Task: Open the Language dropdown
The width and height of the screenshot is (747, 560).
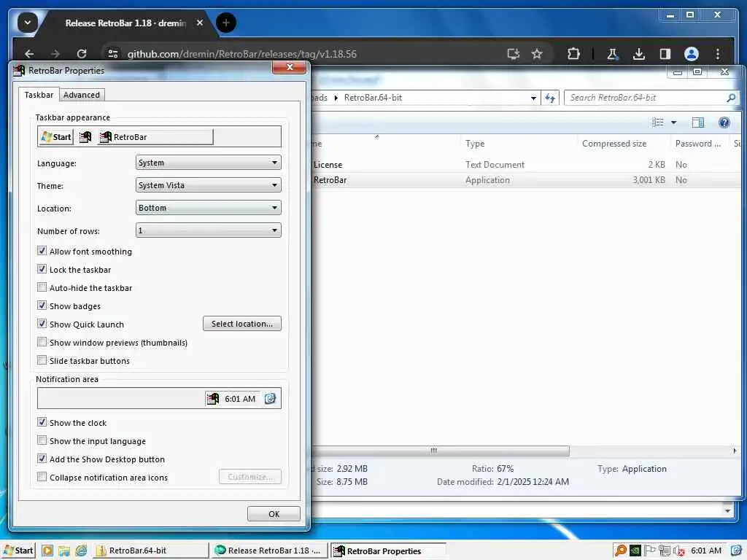Action: coord(208,163)
